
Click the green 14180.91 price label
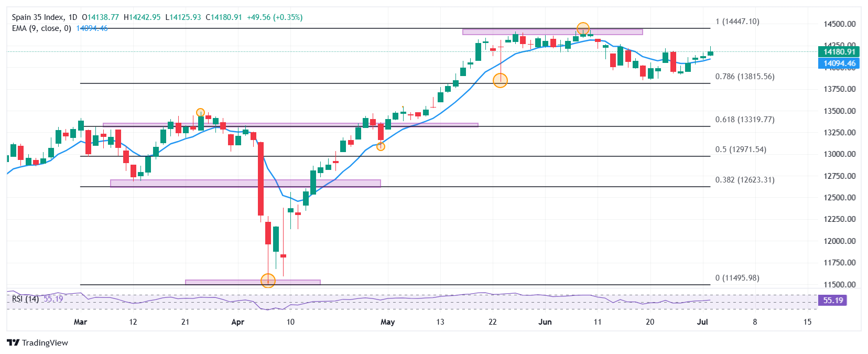point(839,52)
